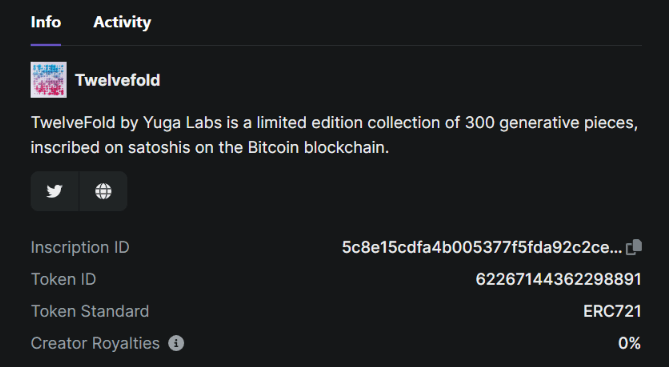The height and width of the screenshot is (367, 669).
Task: Copy the Inscription ID with the copy icon
Action: 634,247
